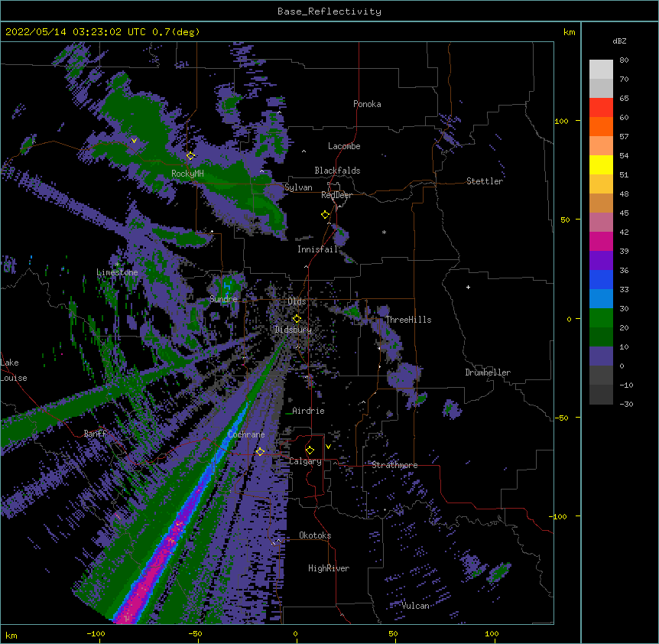Click the Calgary city label

click(305, 461)
